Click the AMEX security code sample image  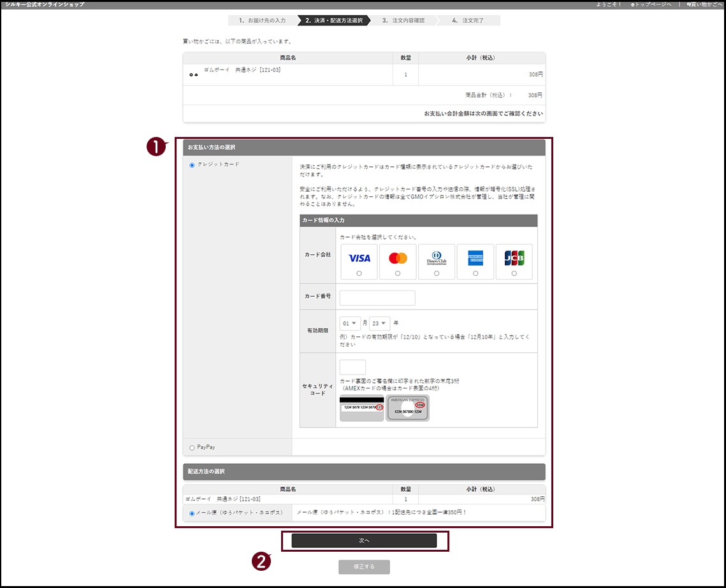(x=408, y=408)
